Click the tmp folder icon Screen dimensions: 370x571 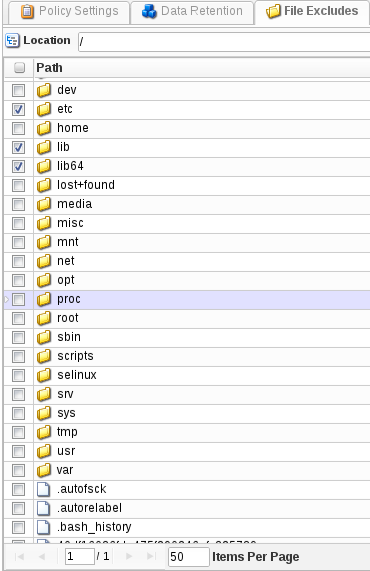point(44,432)
